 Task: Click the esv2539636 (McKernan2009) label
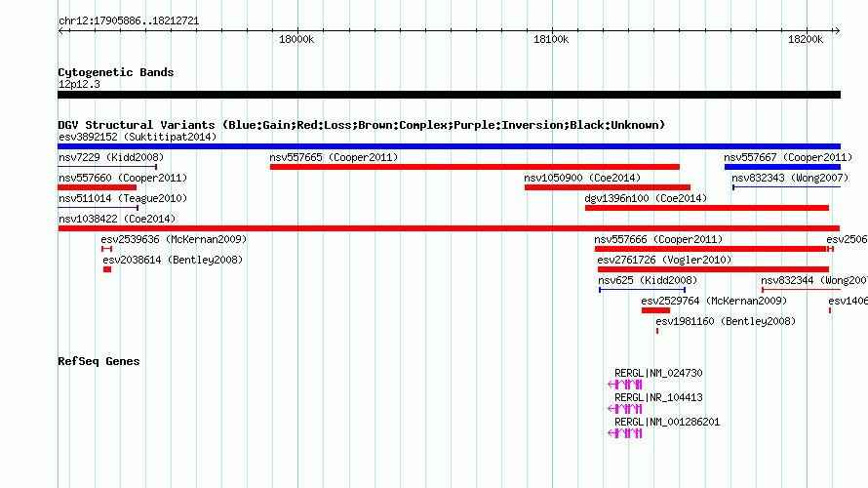tap(174, 239)
